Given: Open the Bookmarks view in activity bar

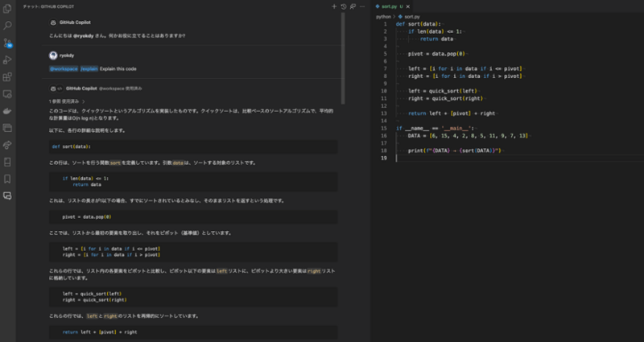Looking at the screenshot, I should pos(8,179).
